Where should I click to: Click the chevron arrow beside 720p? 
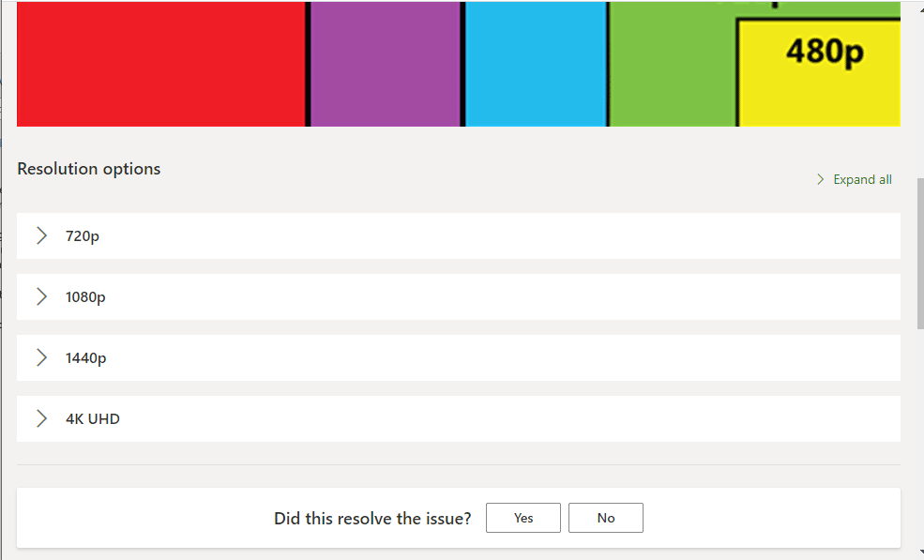coord(41,236)
